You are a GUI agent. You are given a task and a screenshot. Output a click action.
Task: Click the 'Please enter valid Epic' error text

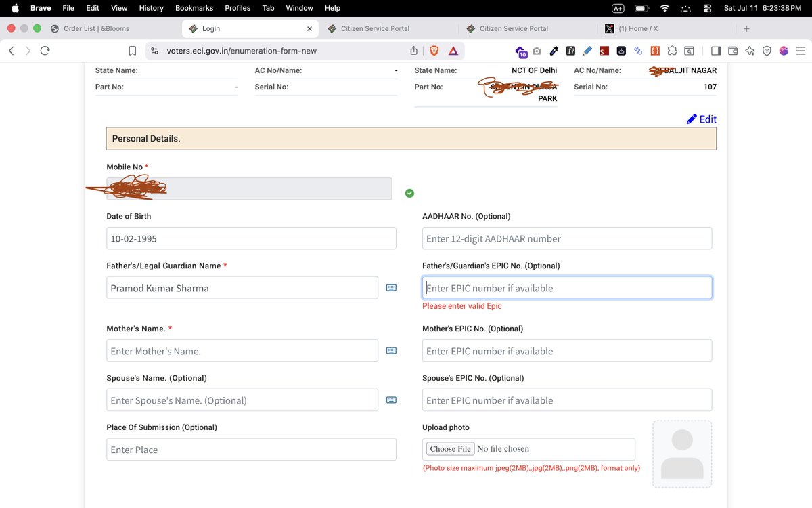click(462, 306)
